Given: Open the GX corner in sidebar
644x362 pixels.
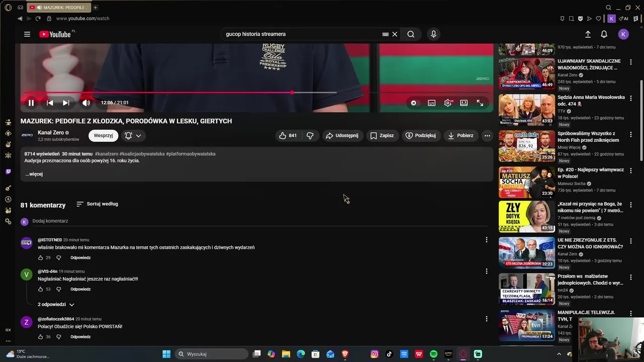Looking at the screenshot, I should pyautogui.click(x=8, y=330).
